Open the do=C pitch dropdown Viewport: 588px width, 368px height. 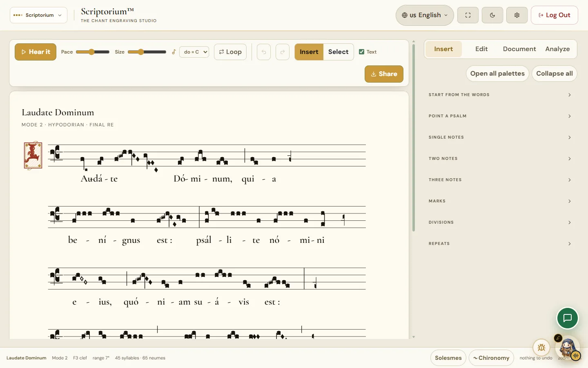[194, 52]
